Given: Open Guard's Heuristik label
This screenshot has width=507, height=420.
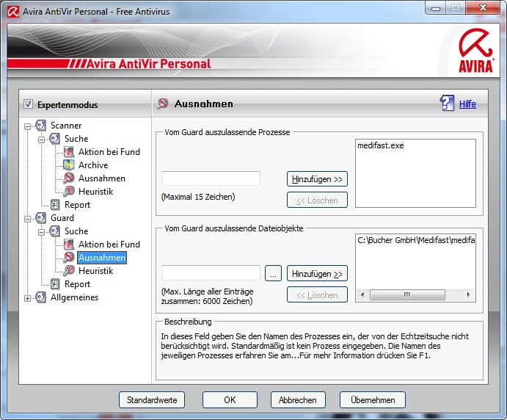Looking at the screenshot, I should (x=95, y=270).
